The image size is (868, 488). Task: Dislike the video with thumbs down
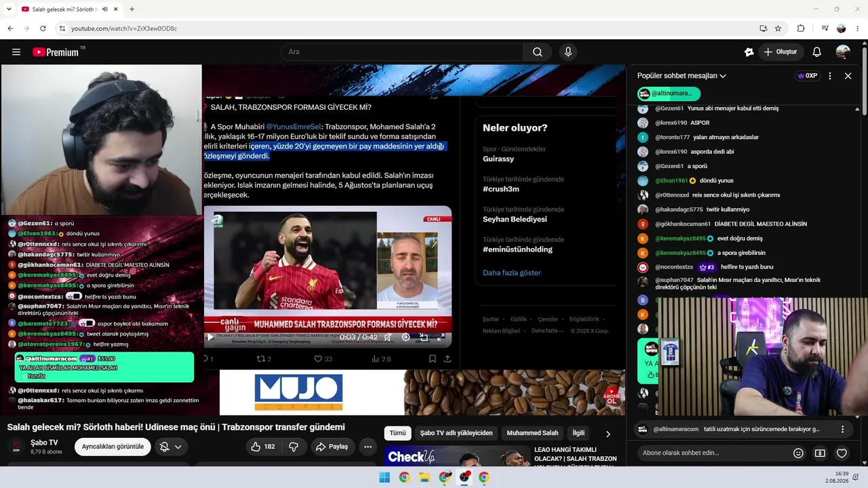pyautogui.click(x=294, y=447)
